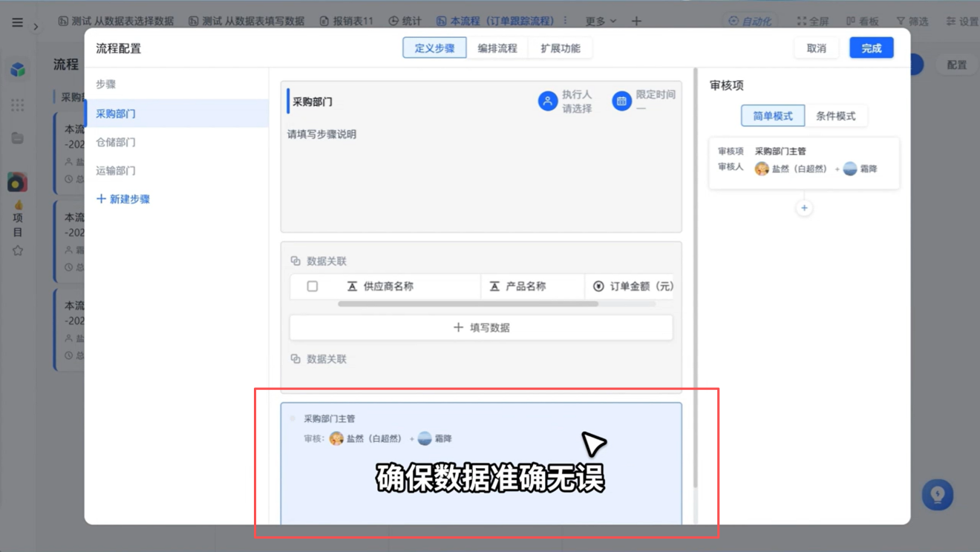Viewport: 980px width, 552px height.
Task: Expand the 更多 dropdown in tab bar
Action: [x=601, y=21]
